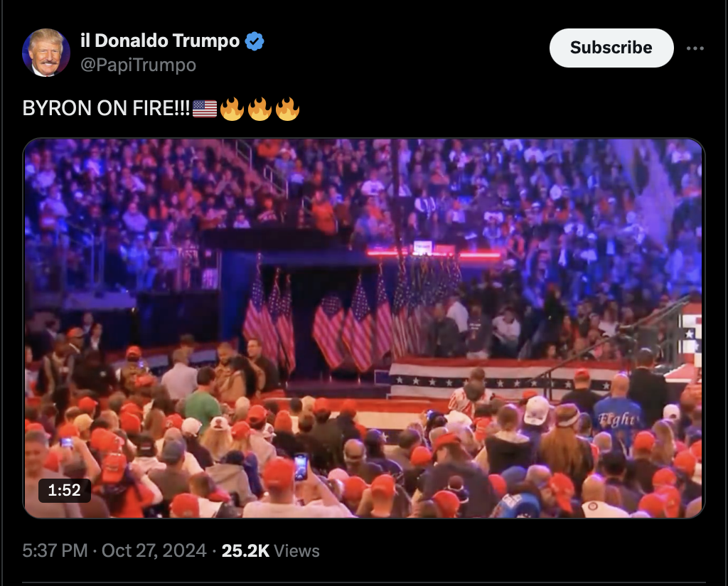Click the last fire emoji in tweet
The image size is (728, 586).
tap(288, 109)
